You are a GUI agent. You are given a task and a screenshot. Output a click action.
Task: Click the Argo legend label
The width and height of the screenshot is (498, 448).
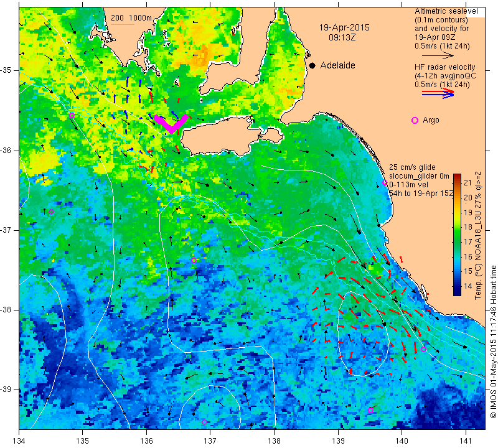[431, 120]
